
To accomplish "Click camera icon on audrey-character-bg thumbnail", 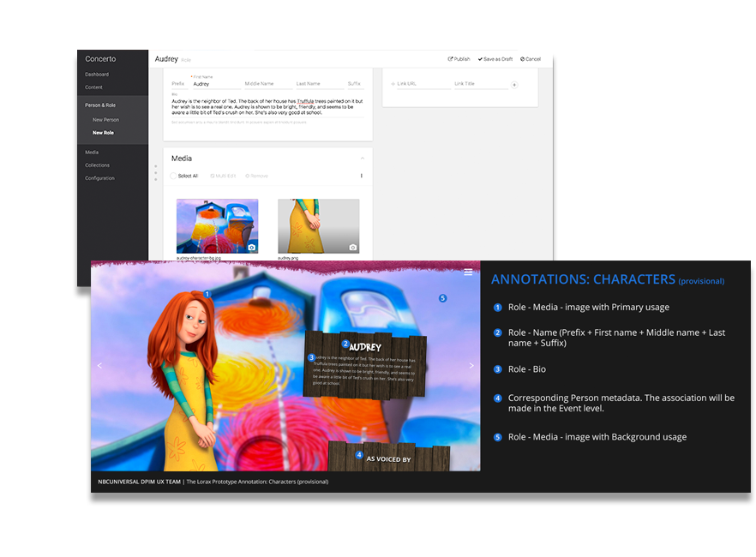I will pyautogui.click(x=251, y=247).
